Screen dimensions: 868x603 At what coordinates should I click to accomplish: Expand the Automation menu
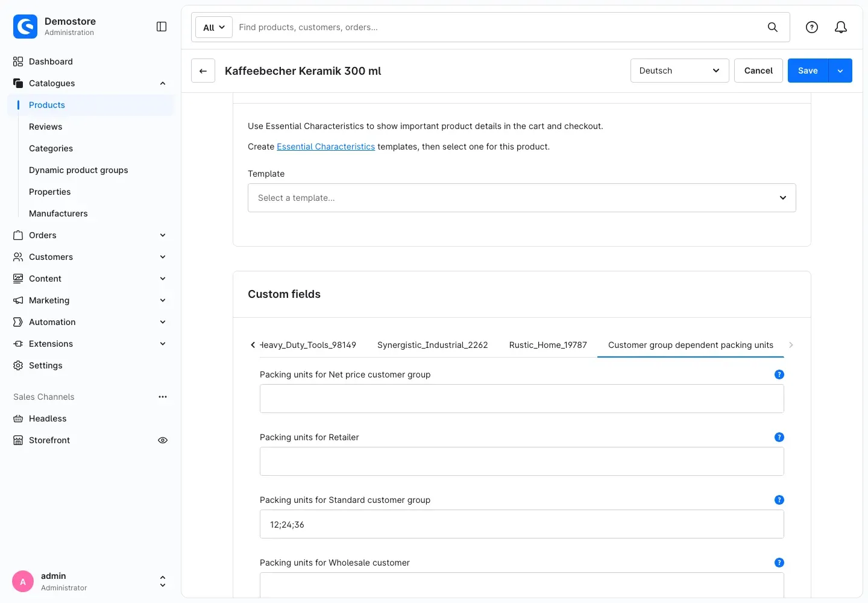tap(163, 322)
